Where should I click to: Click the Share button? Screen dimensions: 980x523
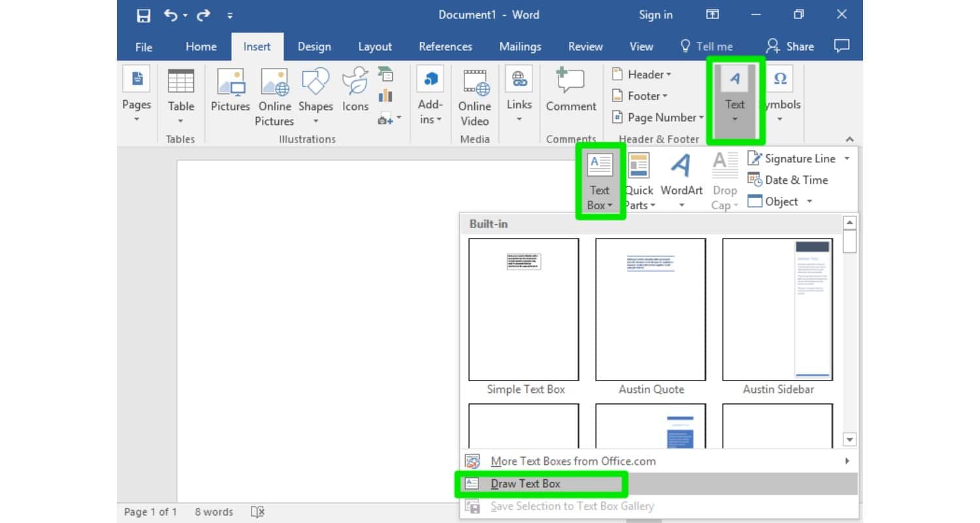pyautogui.click(x=790, y=46)
